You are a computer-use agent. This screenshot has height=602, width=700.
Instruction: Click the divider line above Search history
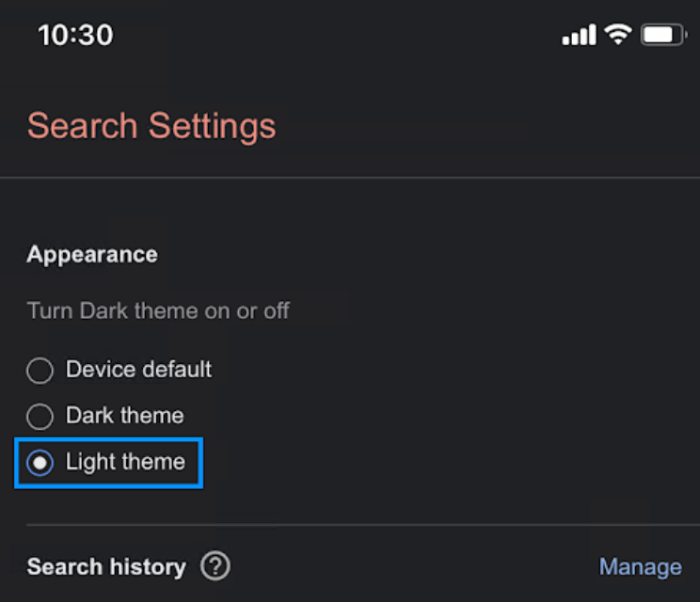[362, 525]
